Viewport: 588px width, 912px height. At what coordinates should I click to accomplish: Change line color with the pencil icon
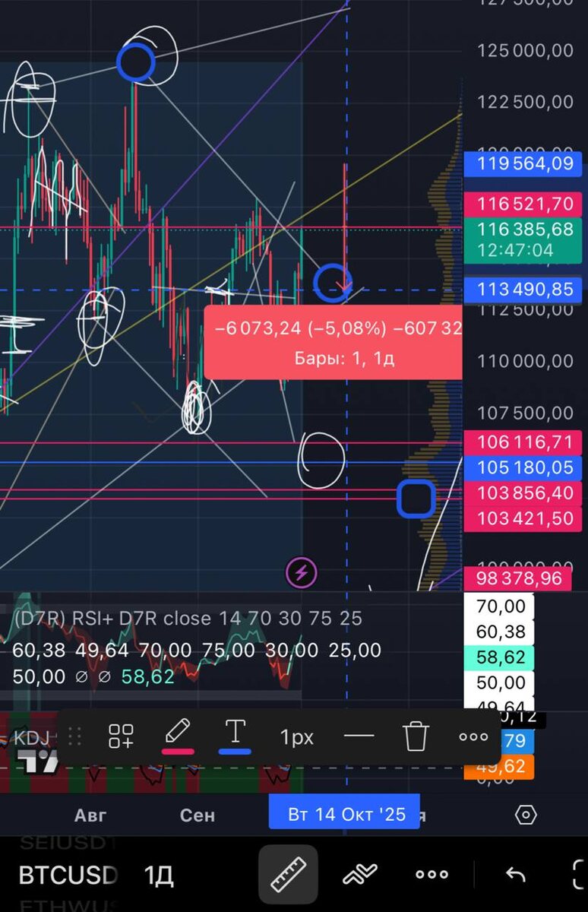pyautogui.click(x=177, y=736)
